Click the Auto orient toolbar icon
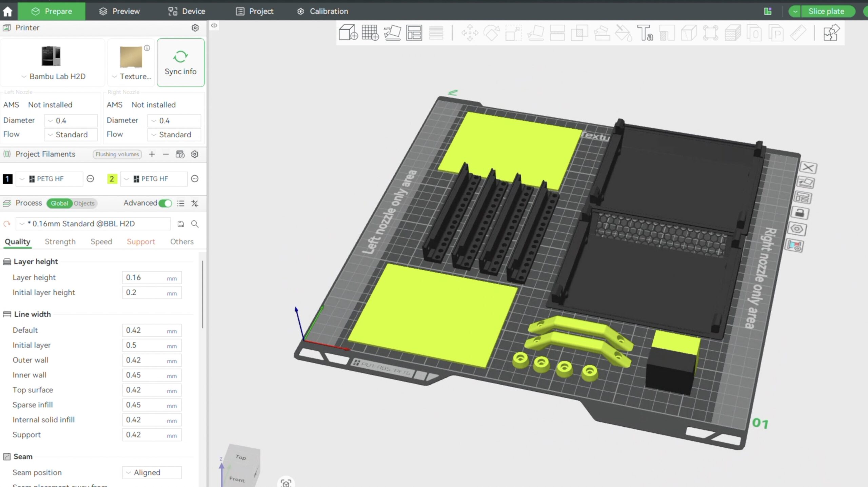This screenshot has height=487, width=868. click(392, 33)
